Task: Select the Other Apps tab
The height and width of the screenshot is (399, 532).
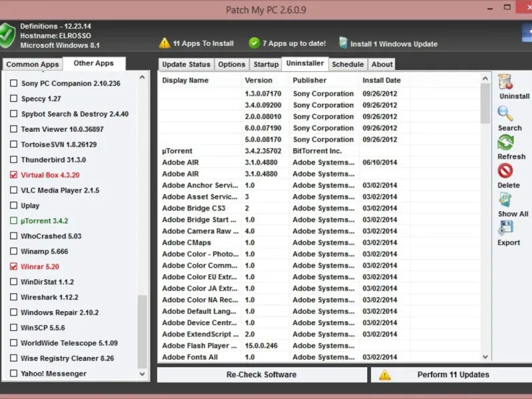Action: [94, 63]
